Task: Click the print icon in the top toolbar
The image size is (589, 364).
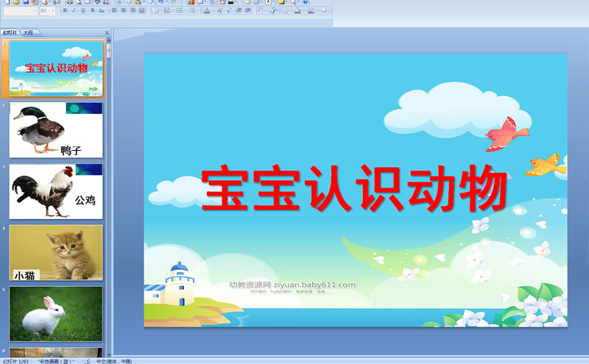Action: click(69, 2)
